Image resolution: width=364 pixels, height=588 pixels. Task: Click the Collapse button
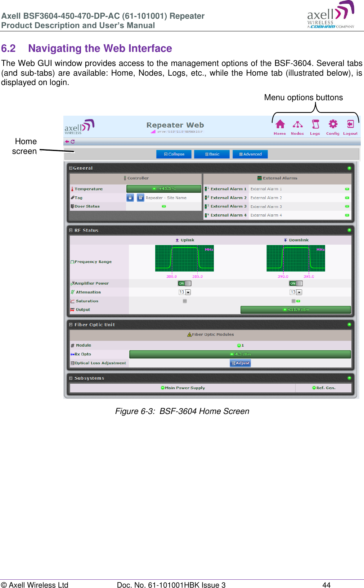[174, 154]
